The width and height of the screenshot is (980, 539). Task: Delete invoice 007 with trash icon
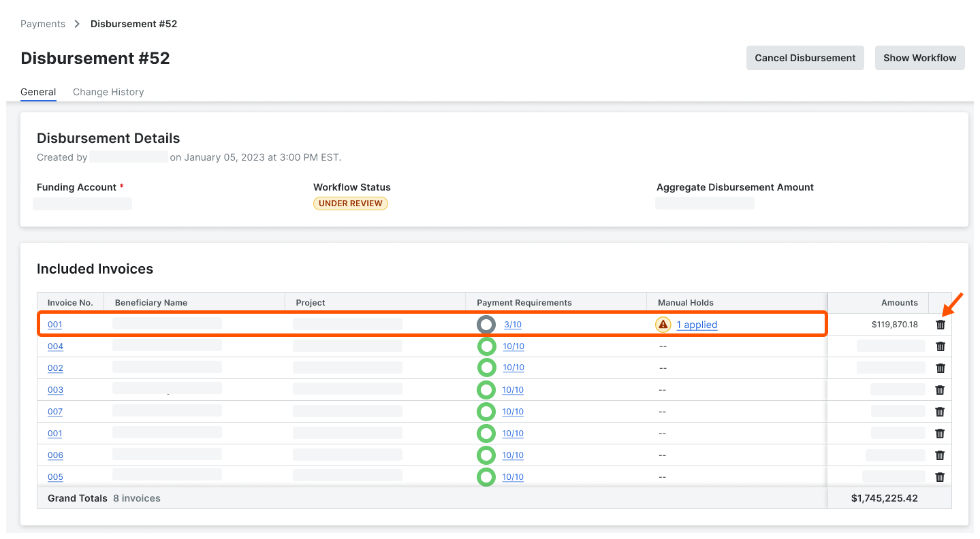(x=940, y=412)
